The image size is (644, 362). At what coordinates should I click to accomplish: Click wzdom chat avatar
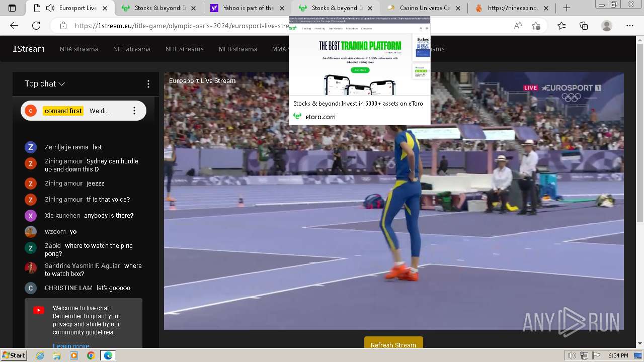click(31, 232)
